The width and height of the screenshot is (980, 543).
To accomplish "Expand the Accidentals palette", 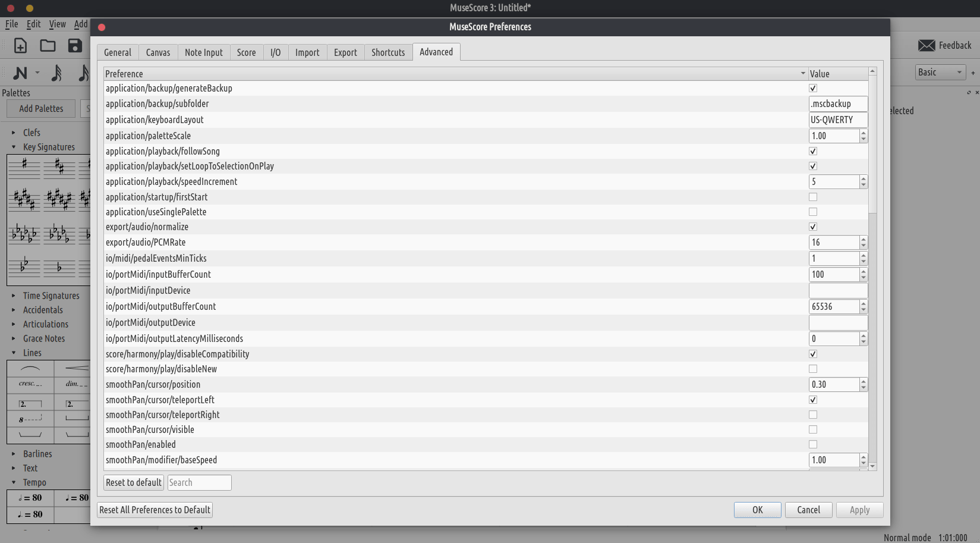I will pyautogui.click(x=14, y=310).
